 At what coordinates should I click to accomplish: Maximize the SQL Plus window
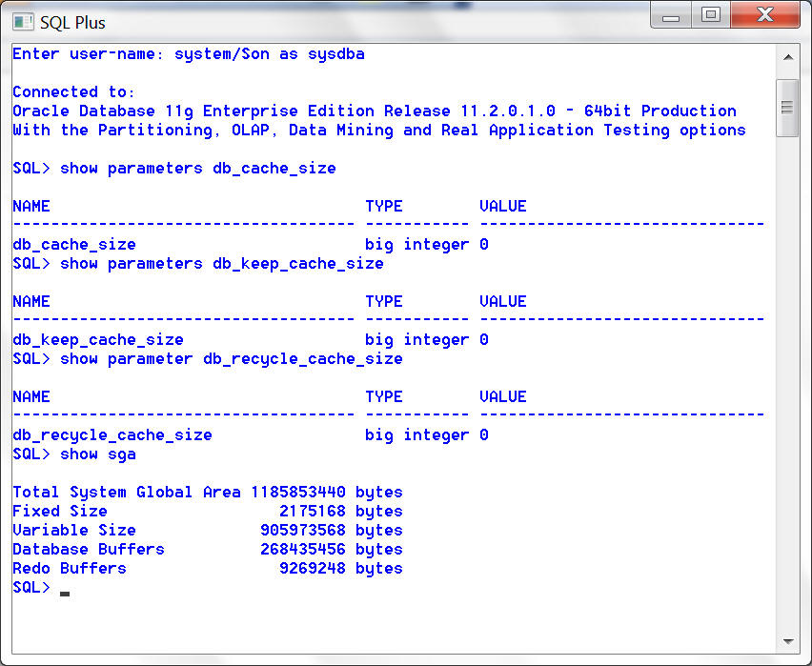pyautogui.click(x=711, y=15)
